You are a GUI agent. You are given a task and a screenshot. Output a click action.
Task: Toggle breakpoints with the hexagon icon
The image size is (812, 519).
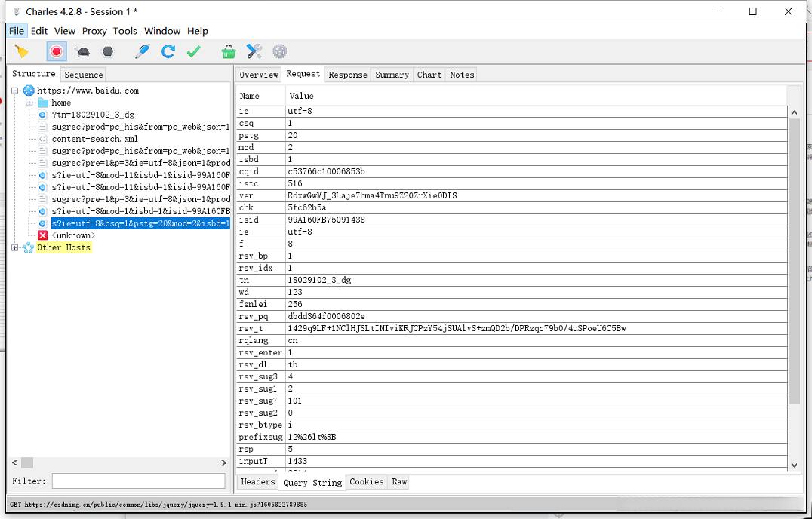109,51
